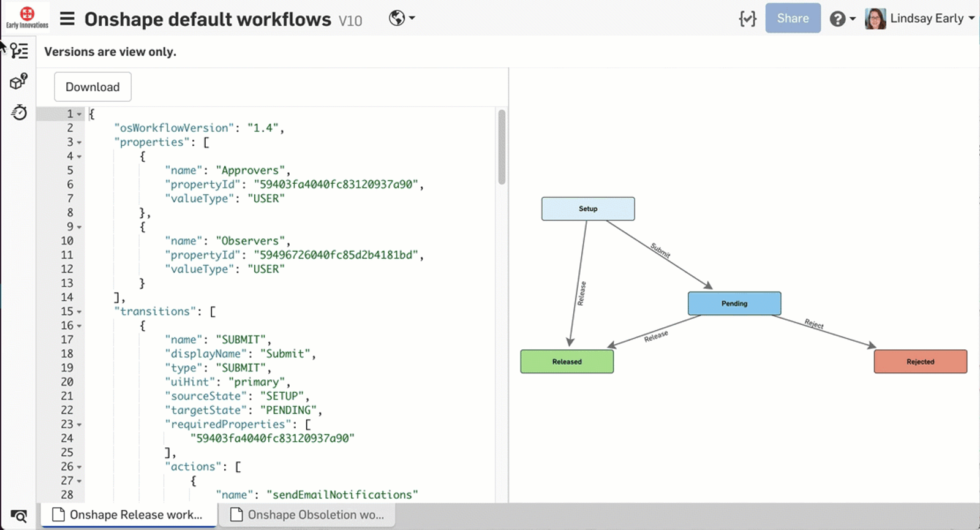The width and height of the screenshot is (980, 530).
Task: Collapse the code fold at line 3
Action: [80, 143]
